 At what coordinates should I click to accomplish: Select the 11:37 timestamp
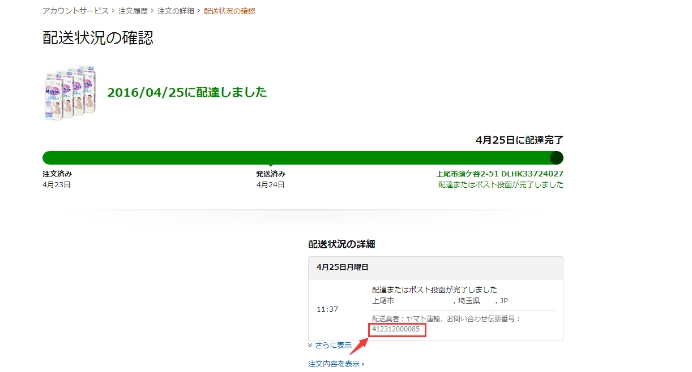327,309
